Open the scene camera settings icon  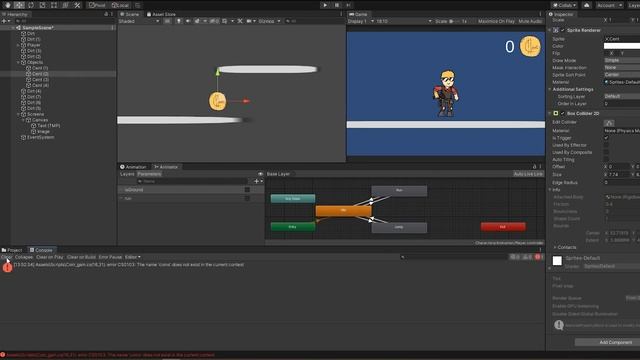pos(250,21)
